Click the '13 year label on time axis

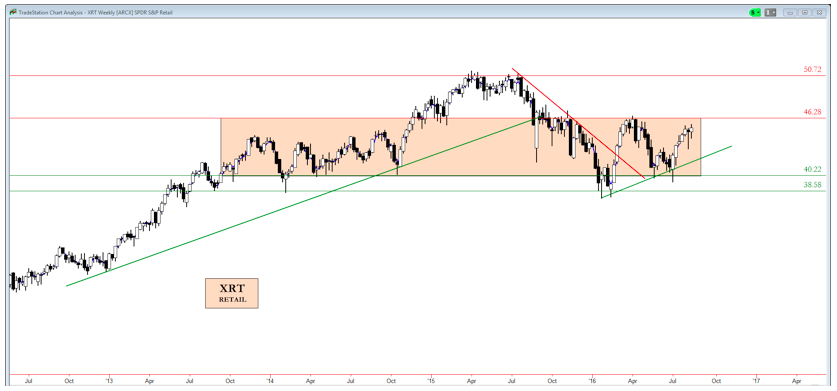pyautogui.click(x=108, y=381)
